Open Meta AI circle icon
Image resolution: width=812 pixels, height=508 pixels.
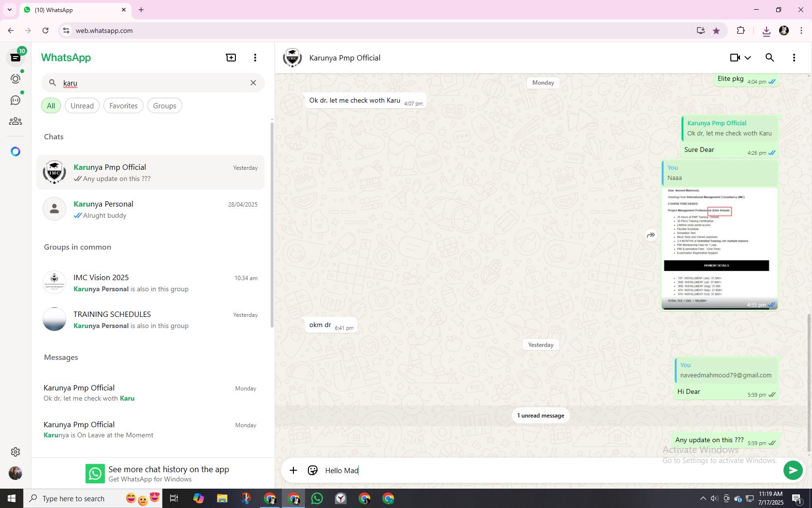click(15, 152)
